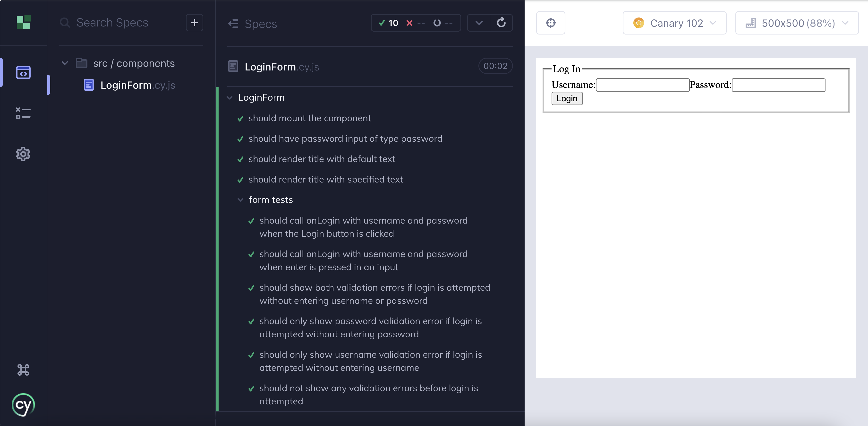Select the Canary 102 browser dropdown
Screen dimensions: 868x426
point(675,23)
